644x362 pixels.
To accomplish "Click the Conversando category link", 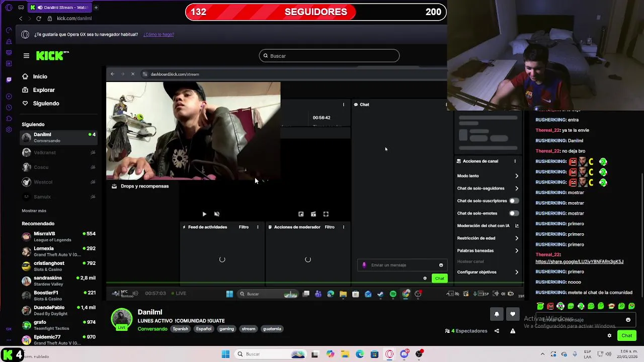I will pos(152,329).
